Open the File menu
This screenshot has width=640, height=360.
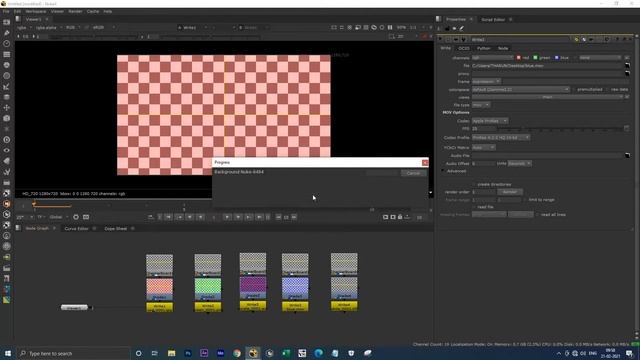tap(6, 11)
